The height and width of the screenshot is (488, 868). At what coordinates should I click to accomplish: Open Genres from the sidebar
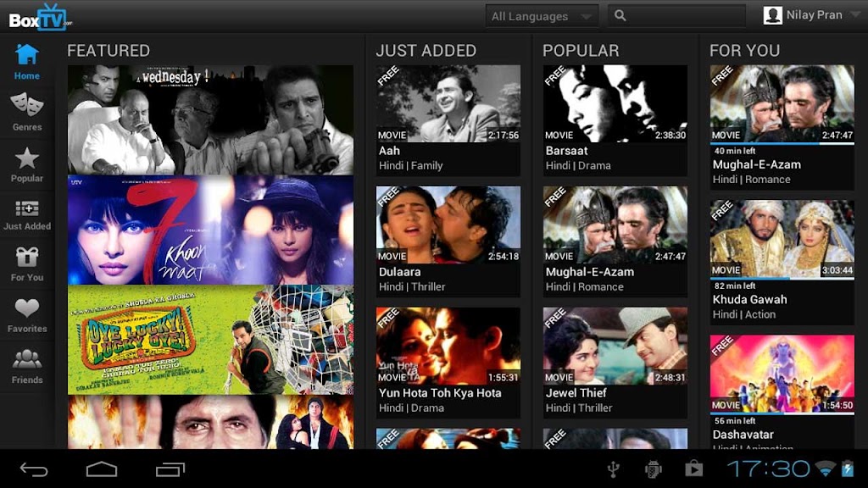tap(26, 112)
